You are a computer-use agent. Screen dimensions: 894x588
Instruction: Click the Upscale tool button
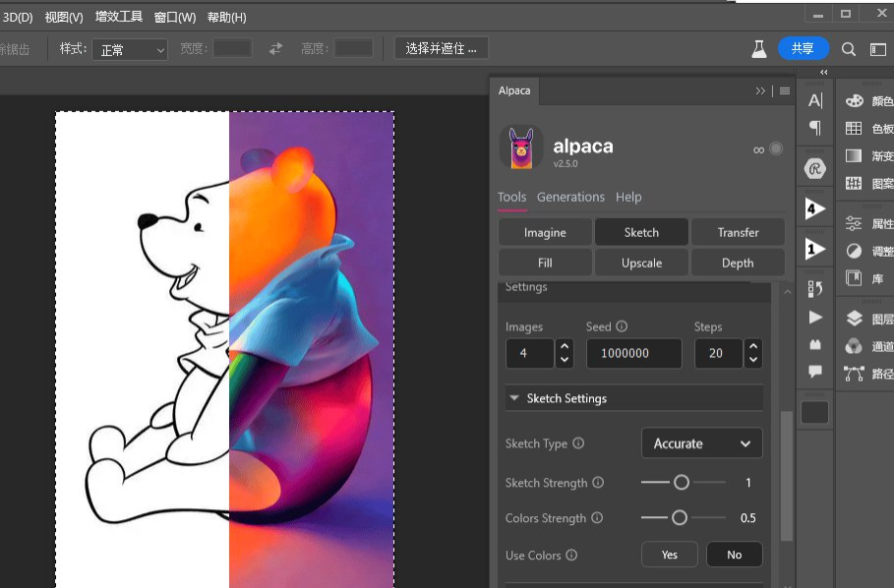point(641,263)
